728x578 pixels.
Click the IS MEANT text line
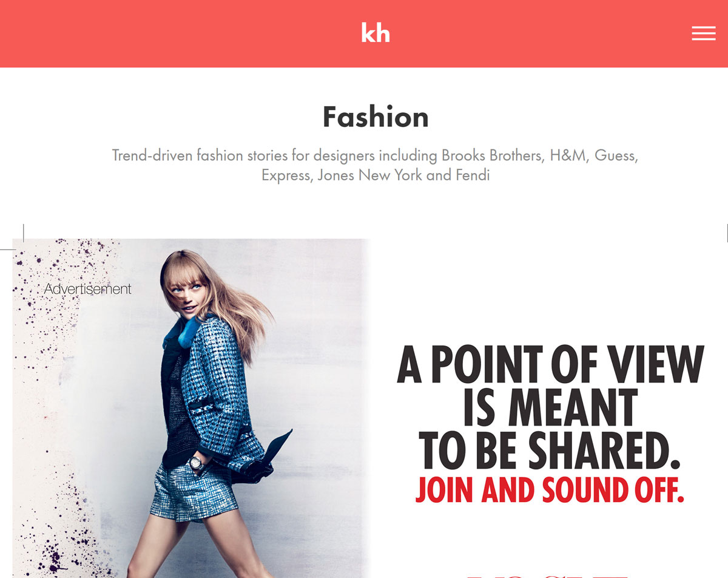point(550,407)
